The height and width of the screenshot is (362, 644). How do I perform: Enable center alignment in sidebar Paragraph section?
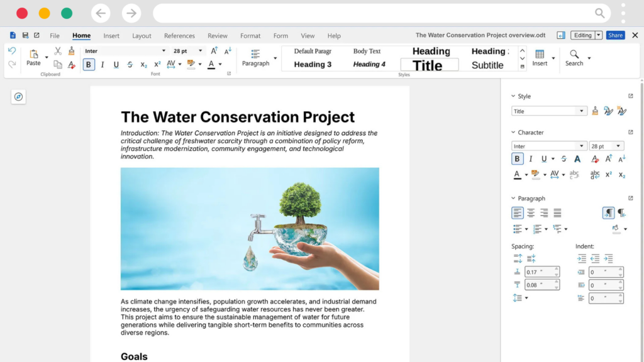tap(531, 213)
